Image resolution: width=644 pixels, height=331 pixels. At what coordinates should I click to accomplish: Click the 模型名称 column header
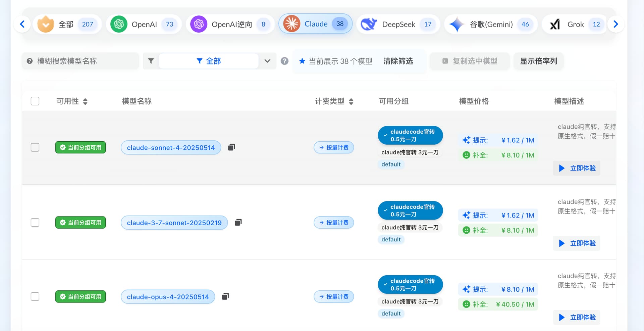point(137,101)
